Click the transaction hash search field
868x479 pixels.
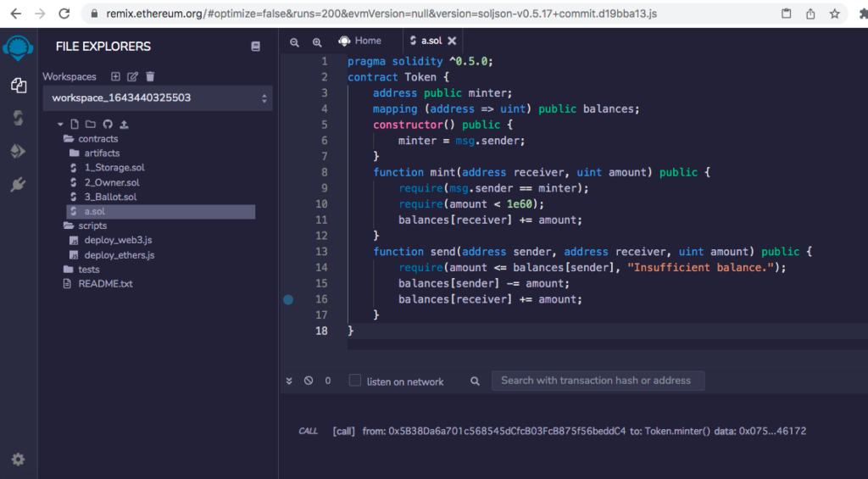(598, 381)
